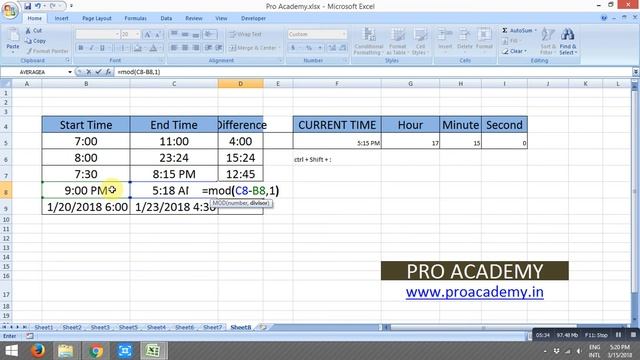Open the Developer ribbon tab
Screen dimensions: 640x360
point(253,18)
